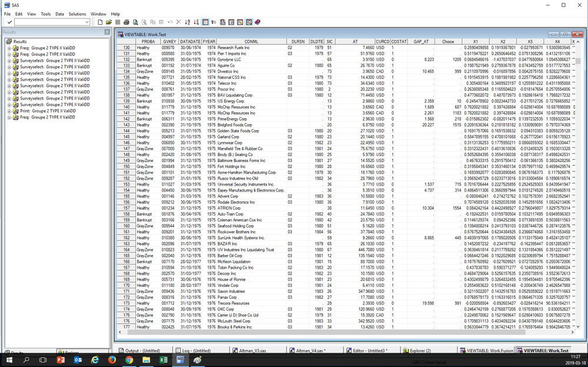The width and height of the screenshot is (588, 367).
Task: Open the Help menu
Action: point(115,14)
